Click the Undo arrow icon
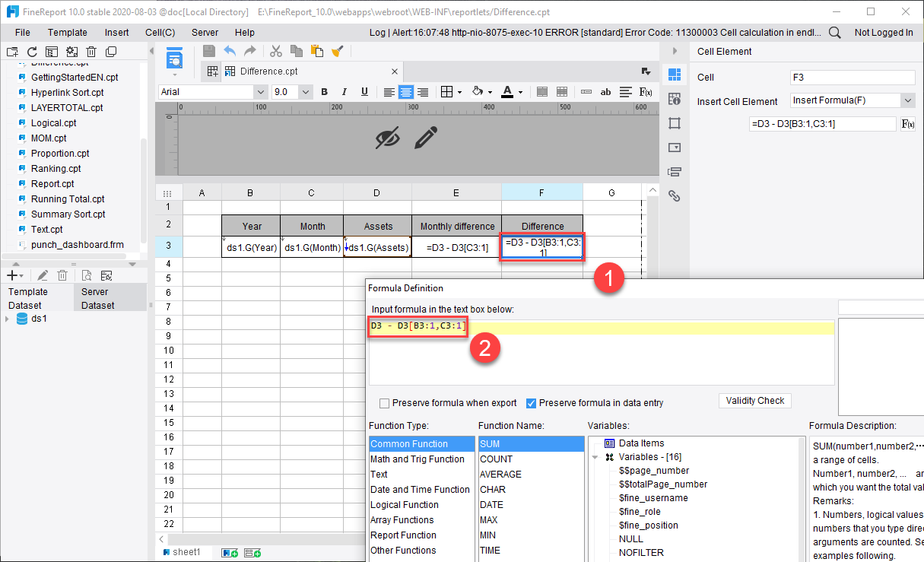Image resolution: width=924 pixels, height=562 pixels. click(x=230, y=50)
